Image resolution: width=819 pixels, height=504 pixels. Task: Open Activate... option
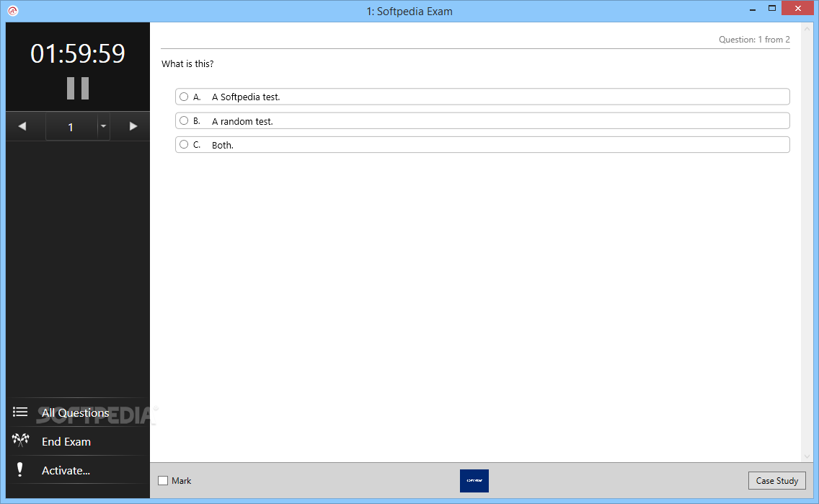coord(66,471)
